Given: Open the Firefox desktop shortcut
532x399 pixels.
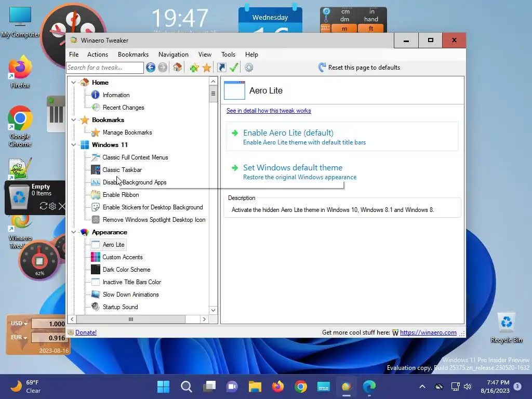Looking at the screenshot, I should click(20, 72).
